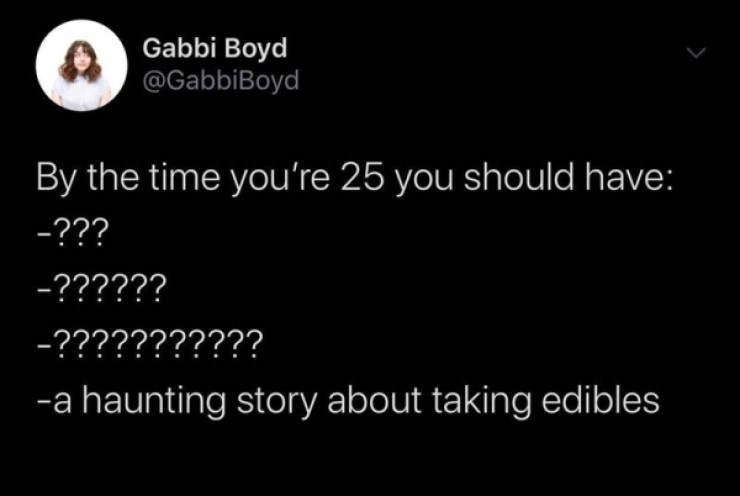Viewport: 740px width, 496px height.
Task: Open the @GabbiBoyd handle link
Action: (x=220, y=79)
